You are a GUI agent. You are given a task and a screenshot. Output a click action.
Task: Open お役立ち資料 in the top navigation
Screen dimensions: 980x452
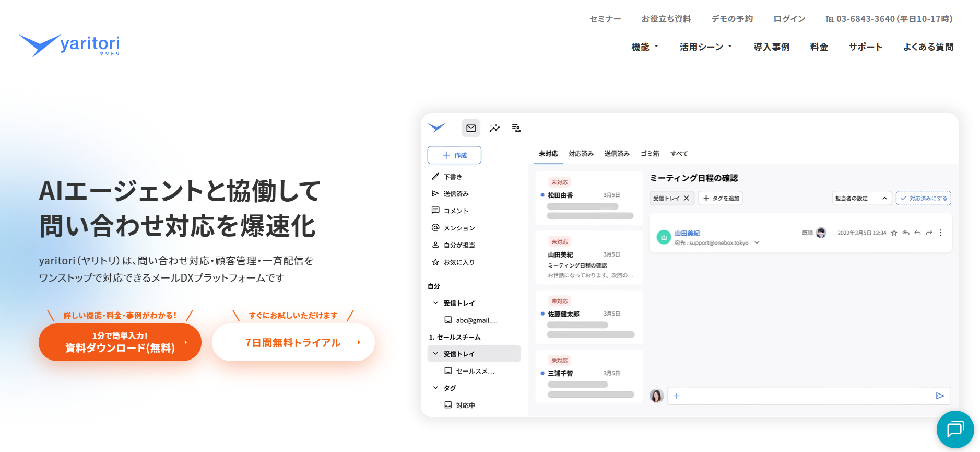click(x=666, y=19)
